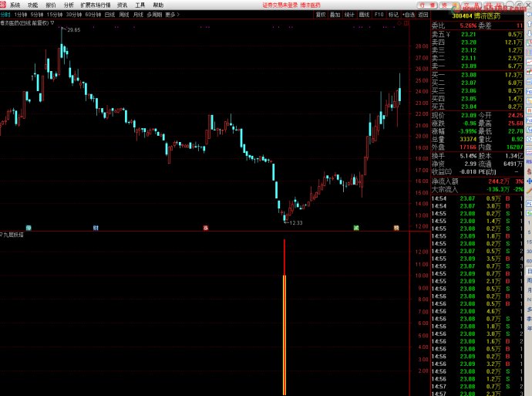Switch to the 月线 monthly chart tab
Screen dimensions: 532x396
tap(138, 15)
